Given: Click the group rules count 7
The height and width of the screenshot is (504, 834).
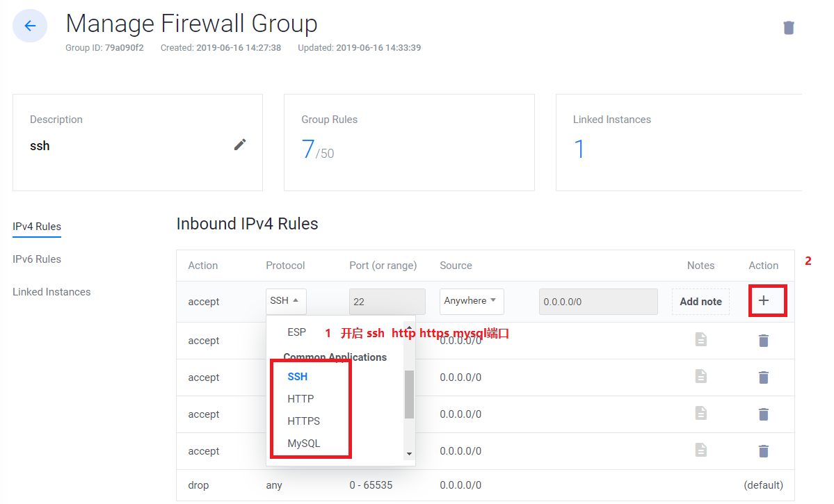Looking at the screenshot, I should [308, 149].
